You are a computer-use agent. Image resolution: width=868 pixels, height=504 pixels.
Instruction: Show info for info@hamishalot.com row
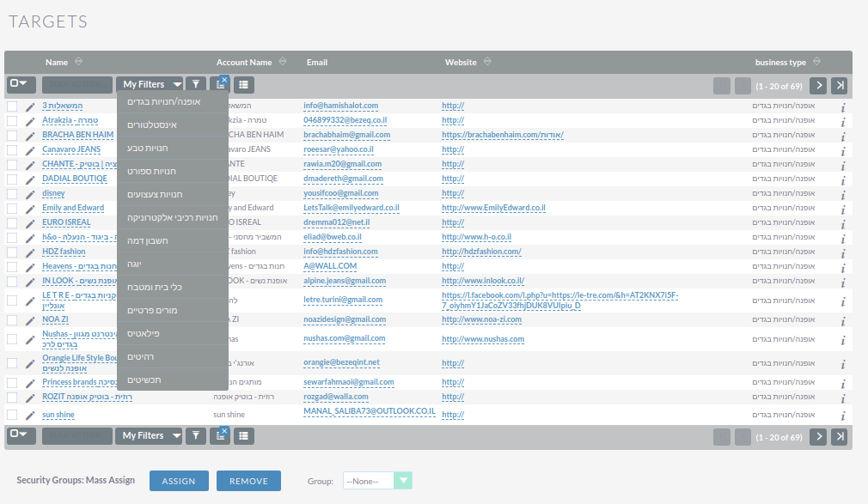[843, 107]
